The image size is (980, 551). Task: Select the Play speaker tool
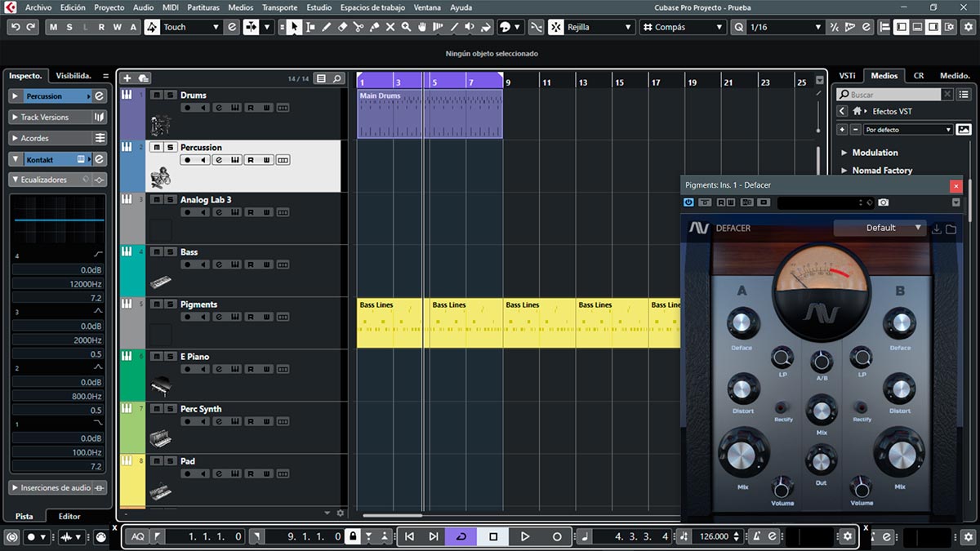(x=470, y=27)
